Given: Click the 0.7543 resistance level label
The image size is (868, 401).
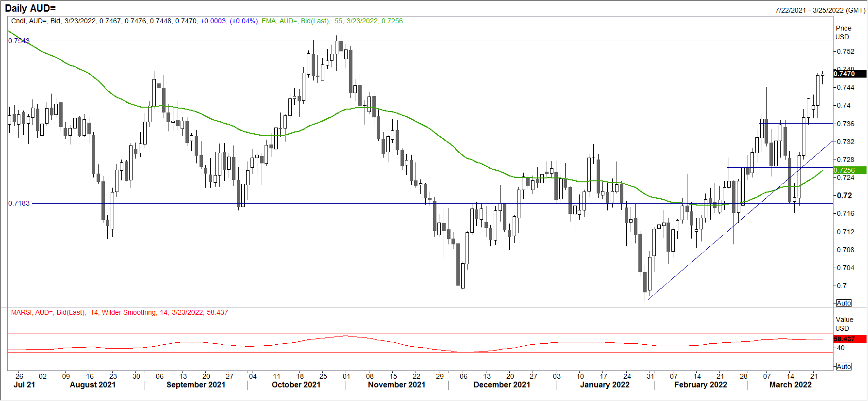Looking at the screenshot, I should (x=19, y=41).
